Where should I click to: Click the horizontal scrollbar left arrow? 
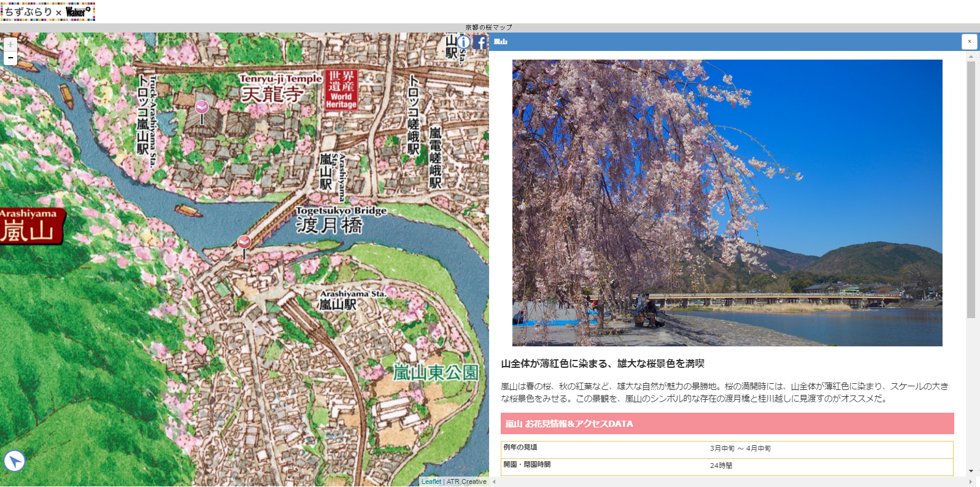(x=494, y=482)
